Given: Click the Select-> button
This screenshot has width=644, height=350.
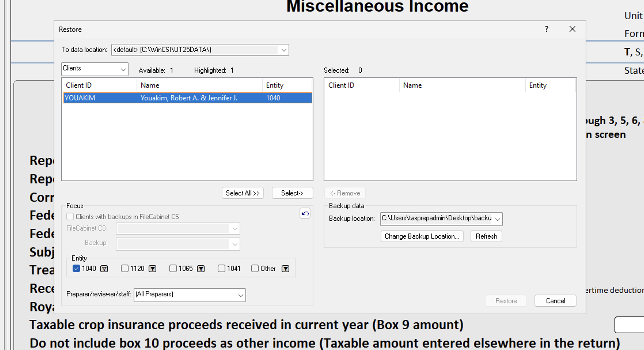Looking at the screenshot, I should click(292, 193).
